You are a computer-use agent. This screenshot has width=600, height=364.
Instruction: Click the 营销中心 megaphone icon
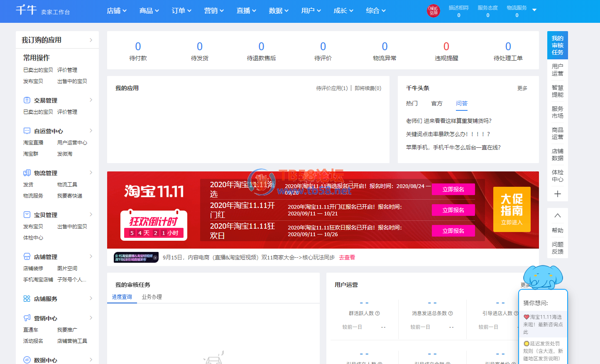coord(27,318)
